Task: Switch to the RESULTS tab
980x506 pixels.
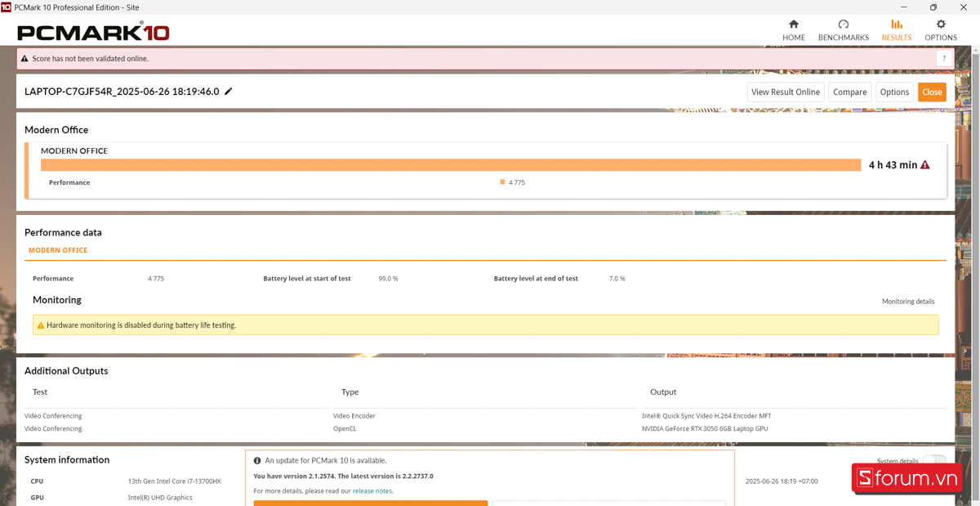Action: (896, 30)
